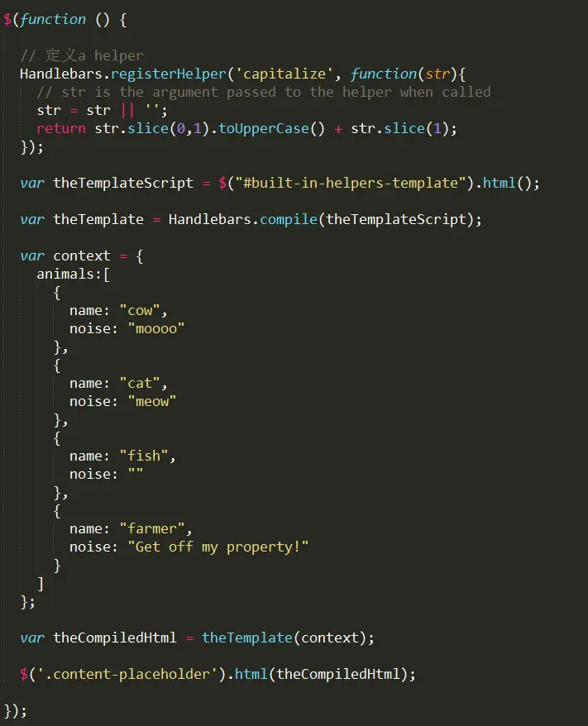Click the compile method on Handlebars
Screen dimensions: 588x726
289,219
